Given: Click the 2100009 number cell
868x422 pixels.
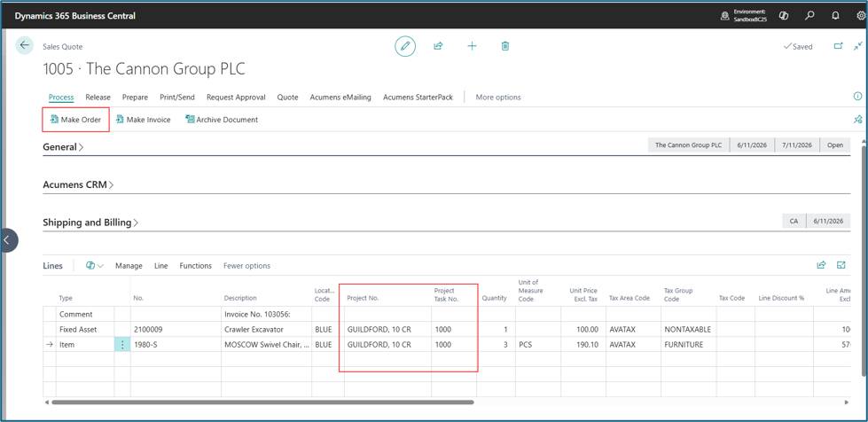Looking at the screenshot, I should tap(176, 329).
